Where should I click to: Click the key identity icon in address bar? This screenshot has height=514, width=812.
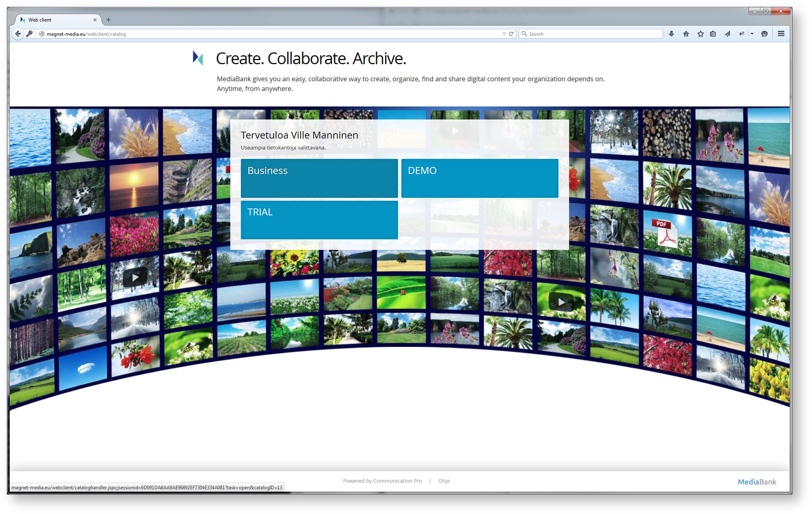point(29,34)
